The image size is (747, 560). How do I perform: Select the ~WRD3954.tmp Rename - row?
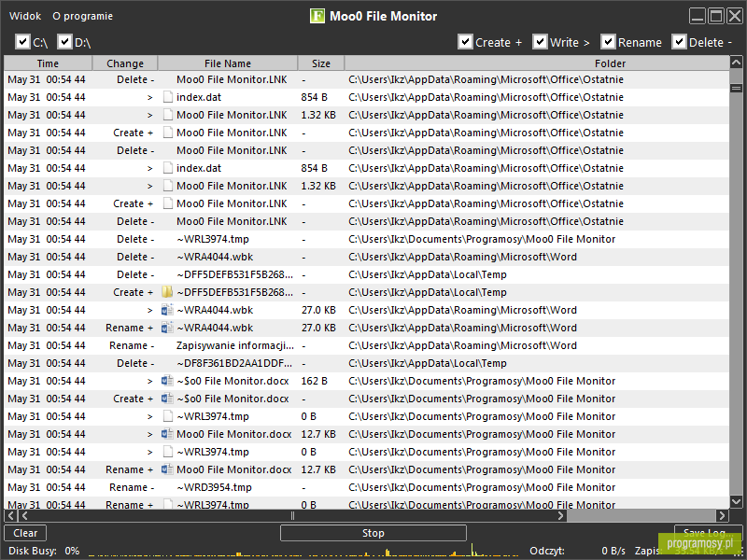(366, 487)
